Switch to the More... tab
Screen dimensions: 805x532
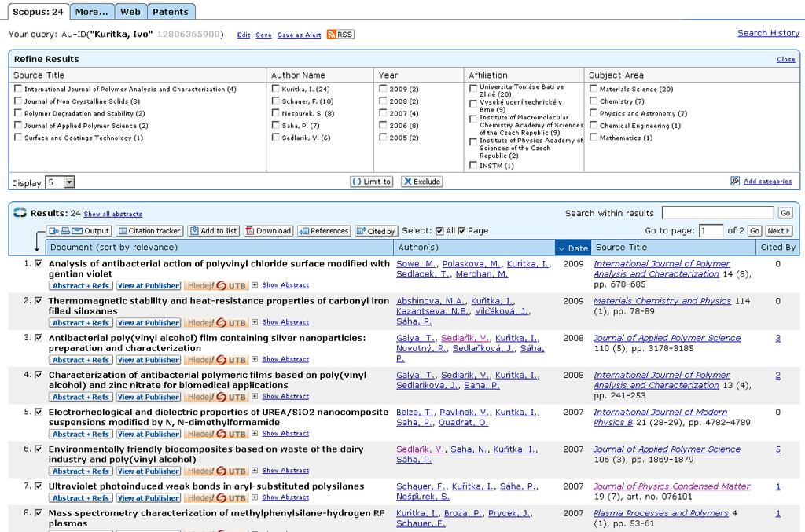pyautogui.click(x=92, y=11)
